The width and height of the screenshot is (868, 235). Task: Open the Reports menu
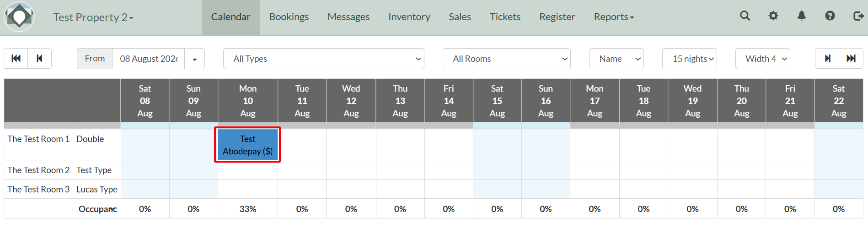[x=614, y=17]
